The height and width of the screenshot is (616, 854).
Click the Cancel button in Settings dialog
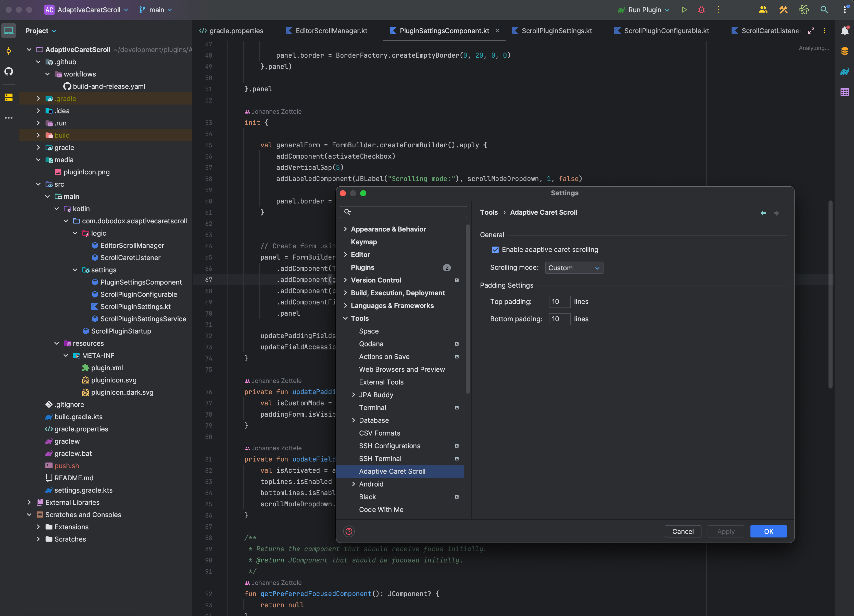click(683, 531)
